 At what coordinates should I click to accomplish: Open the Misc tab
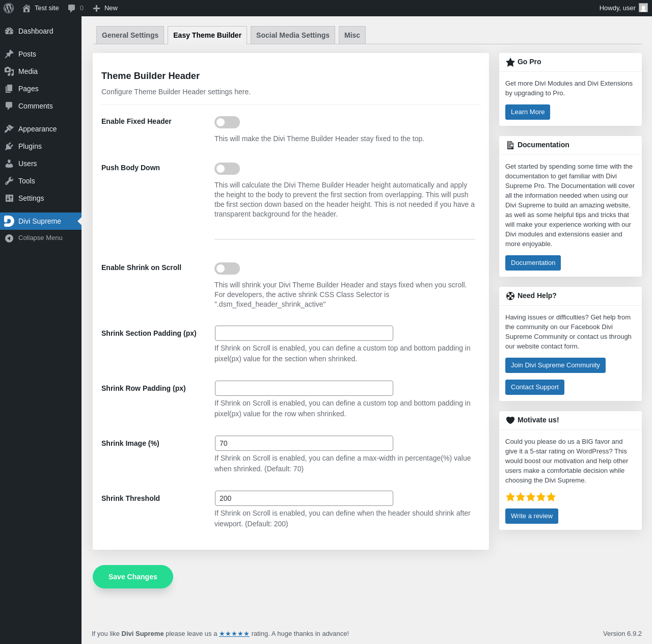352,35
